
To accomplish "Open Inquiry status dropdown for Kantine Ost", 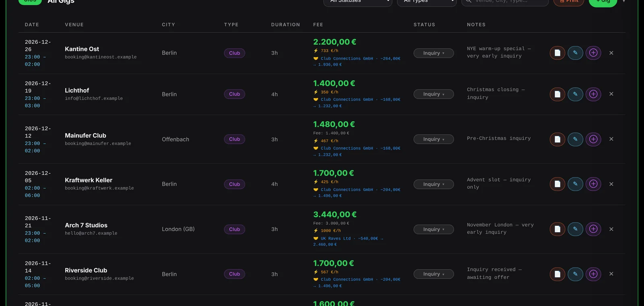I will 433,53.
